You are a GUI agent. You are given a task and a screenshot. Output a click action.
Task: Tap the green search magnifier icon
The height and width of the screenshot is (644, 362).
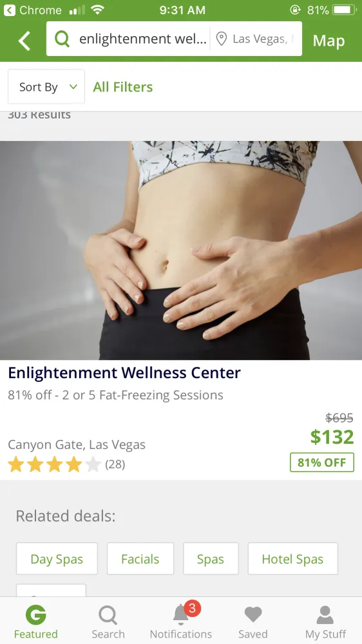click(62, 39)
